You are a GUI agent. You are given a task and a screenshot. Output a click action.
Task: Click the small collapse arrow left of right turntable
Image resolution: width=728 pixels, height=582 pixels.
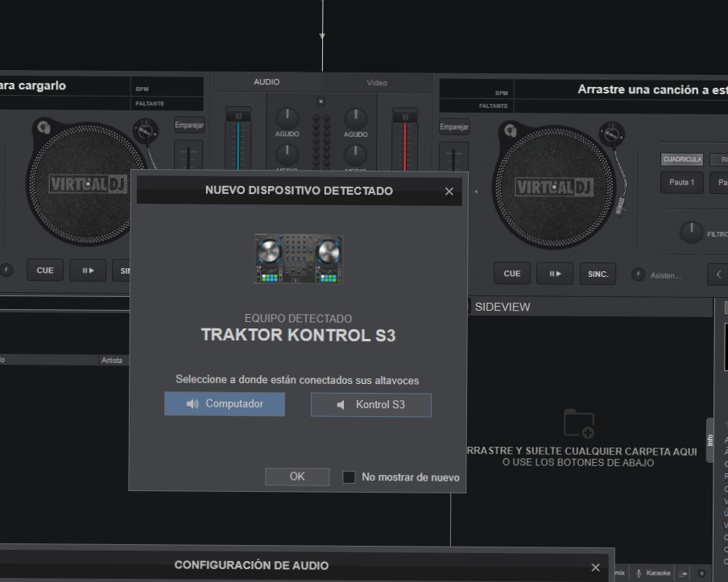point(476,192)
